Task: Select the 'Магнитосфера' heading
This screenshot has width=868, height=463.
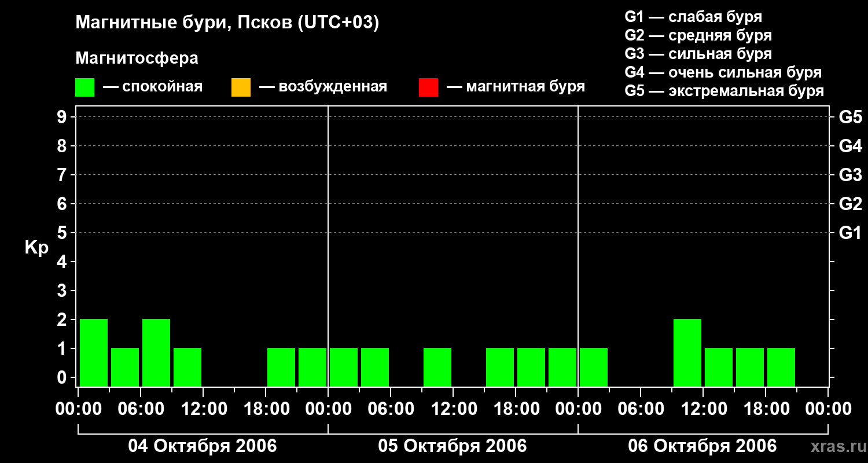Action: click(137, 58)
